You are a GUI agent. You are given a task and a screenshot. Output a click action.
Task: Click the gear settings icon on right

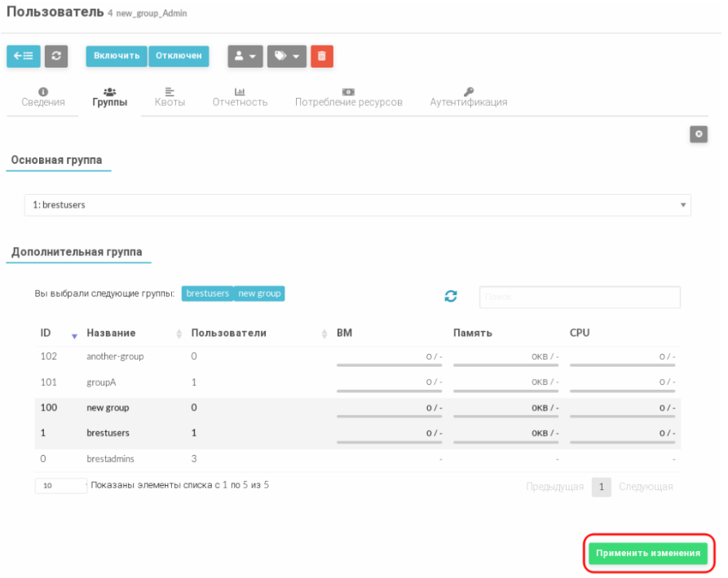tap(699, 135)
